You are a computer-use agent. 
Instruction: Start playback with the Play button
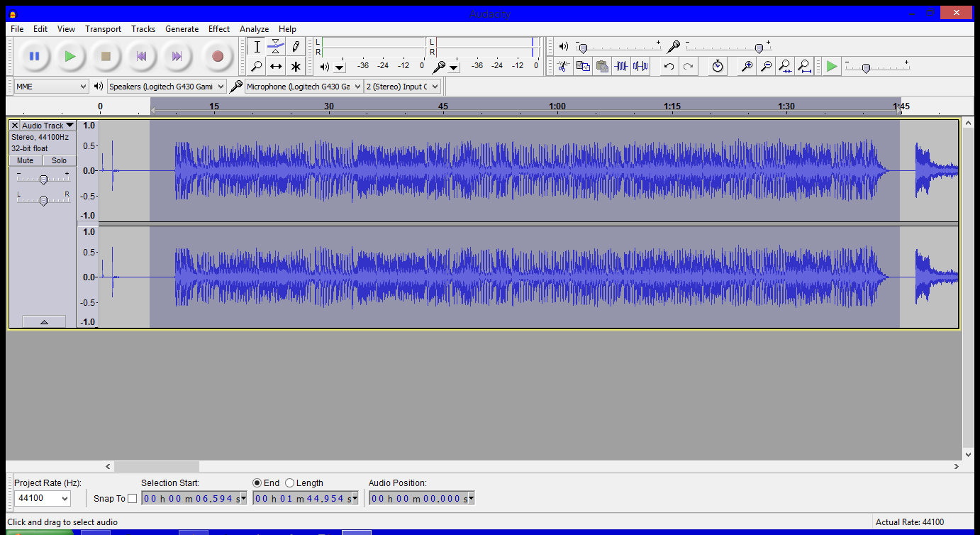pyautogui.click(x=69, y=56)
